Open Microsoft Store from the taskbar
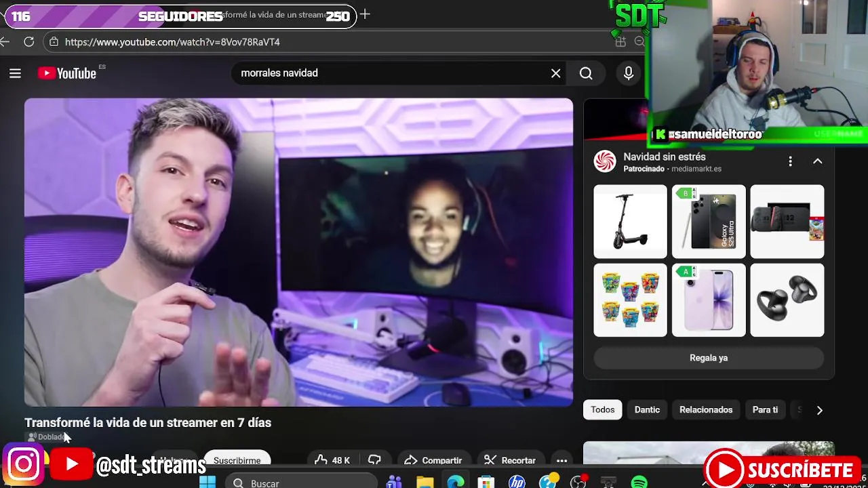This screenshot has width=868, height=488. tap(486, 483)
